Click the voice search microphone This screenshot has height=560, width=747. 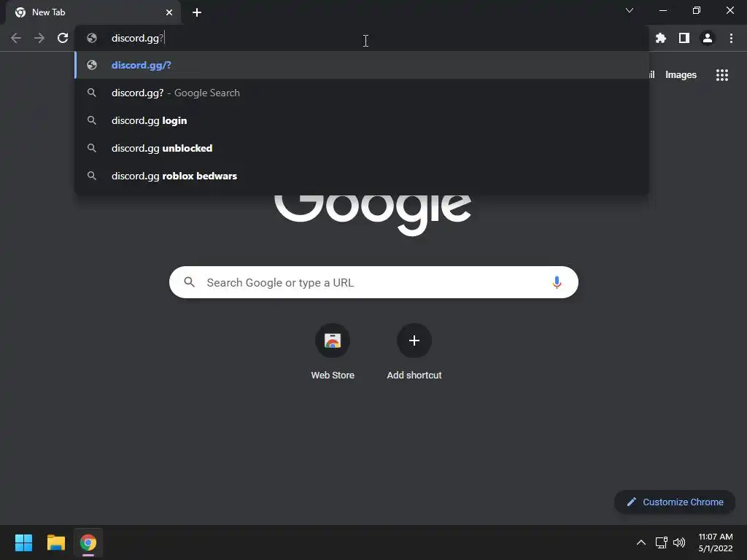tap(556, 282)
